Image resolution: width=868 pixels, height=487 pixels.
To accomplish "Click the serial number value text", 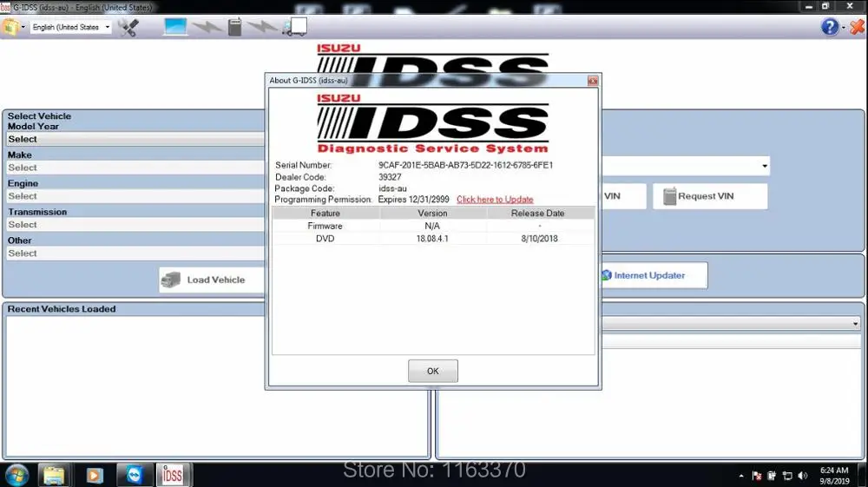I will pos(465,165).
